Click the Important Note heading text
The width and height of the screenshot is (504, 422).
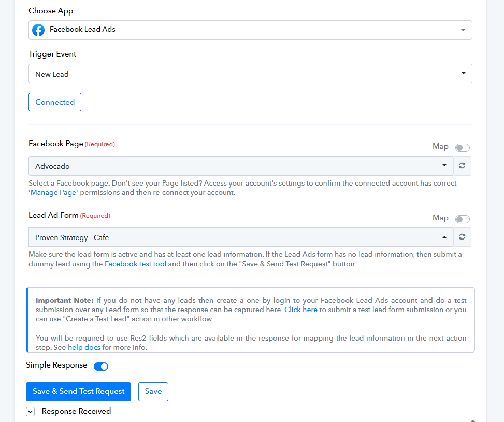65,300
